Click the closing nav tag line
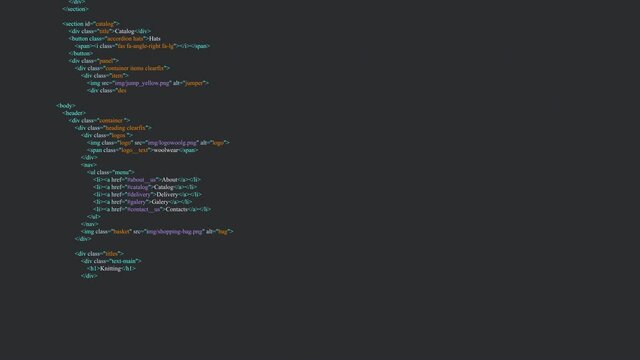The width and height of the screenshot is (640, 360). click(x=89, y=224)
